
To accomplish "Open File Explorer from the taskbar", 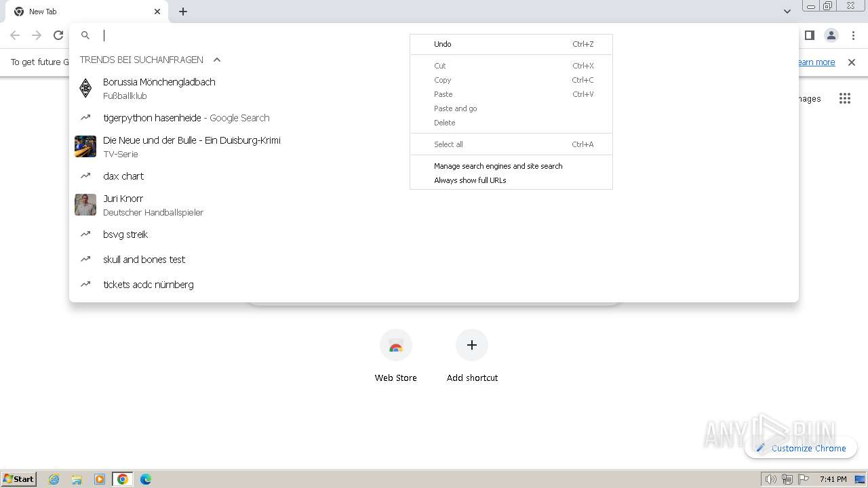I will click(77, 479).
